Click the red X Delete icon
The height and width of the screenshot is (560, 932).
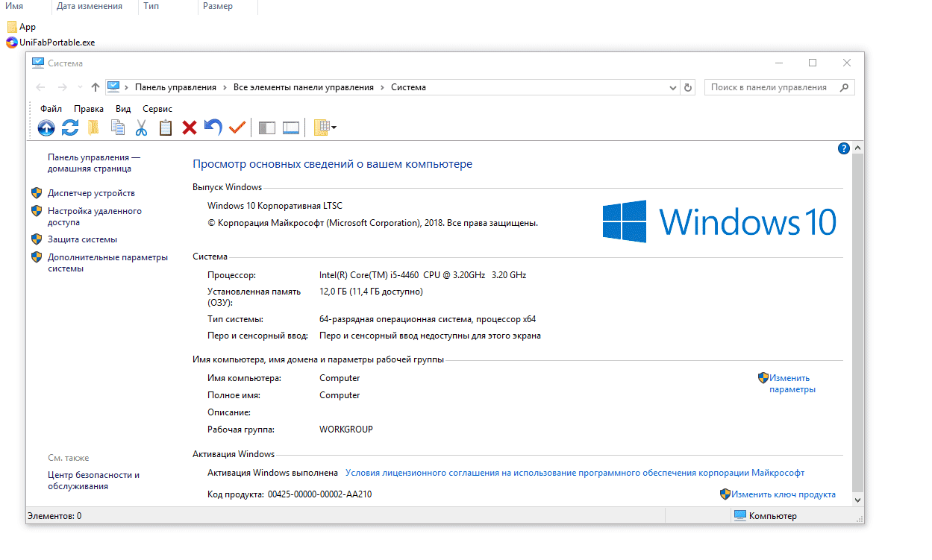190,128
